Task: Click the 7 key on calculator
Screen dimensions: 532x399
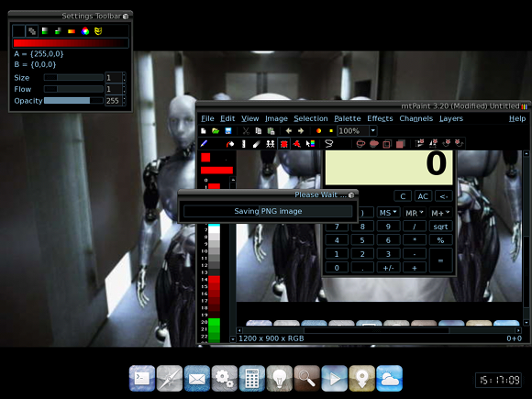Action: (x=337, y=227)
